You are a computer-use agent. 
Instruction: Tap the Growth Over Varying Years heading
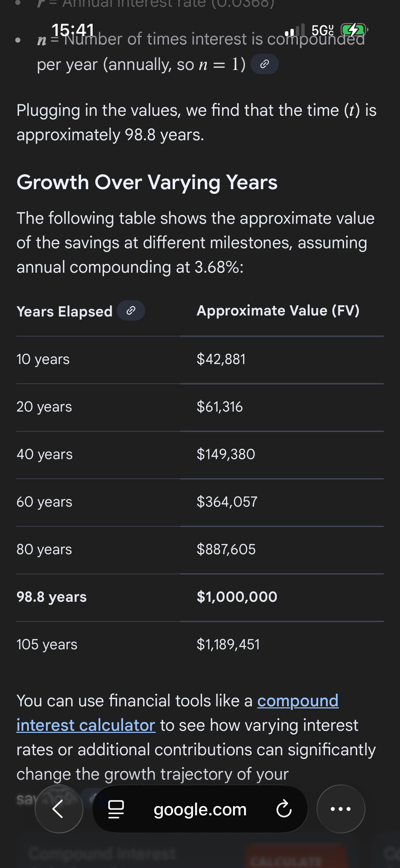tap(147, 182)
